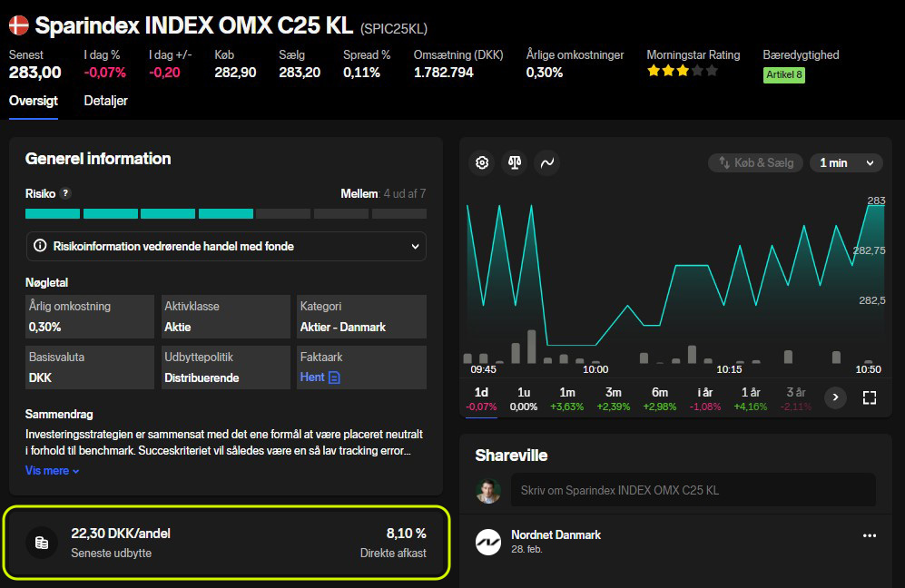The image size is (905, 588).
Task: Open Nordnet Danmark profile name
Action: [x=556, y=534]
